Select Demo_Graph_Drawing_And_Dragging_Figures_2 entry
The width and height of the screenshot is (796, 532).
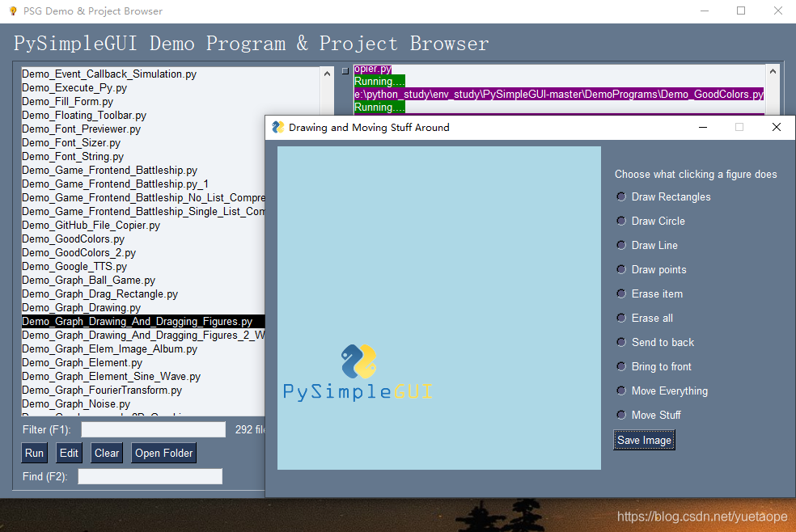(x=143, y=335)
